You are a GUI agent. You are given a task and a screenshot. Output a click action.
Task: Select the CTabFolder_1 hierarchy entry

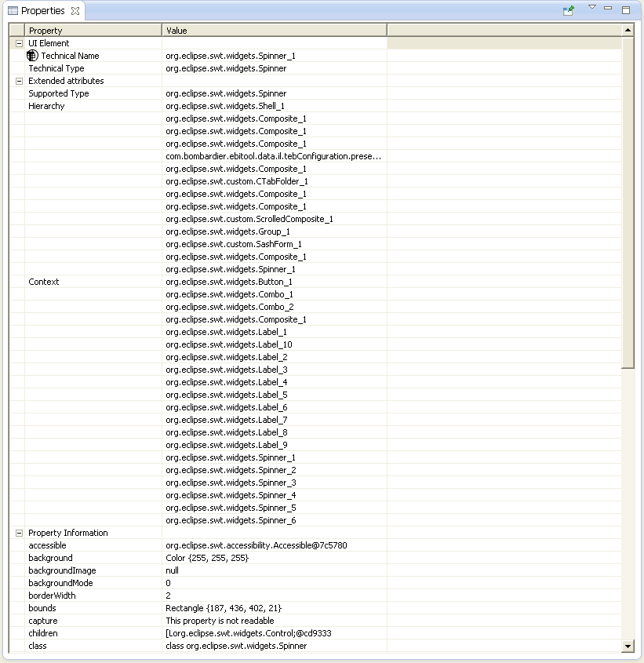[237, 181]
